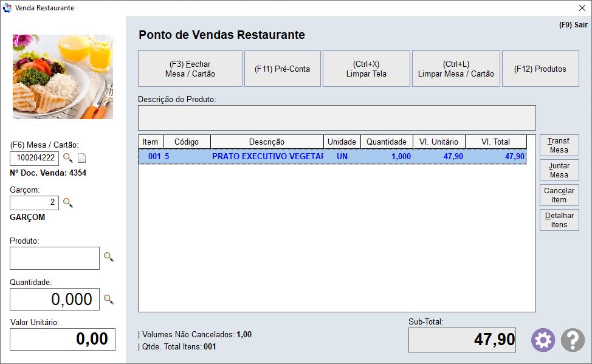Click the Mesa / Cartão search magnifier icon

(x=68, y=158)
